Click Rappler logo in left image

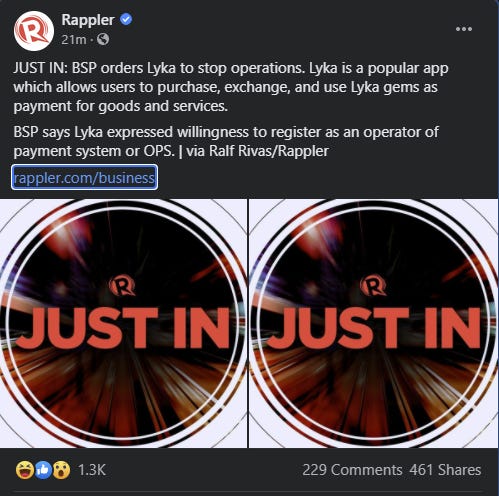pyautogui.click(x=122, y=285)
